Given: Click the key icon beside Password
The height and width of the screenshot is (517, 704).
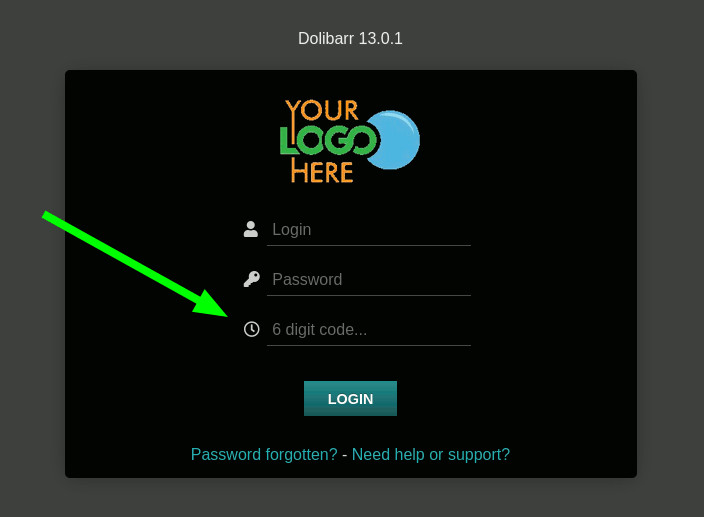Looking at the screenshot, I should click(251, 279).
